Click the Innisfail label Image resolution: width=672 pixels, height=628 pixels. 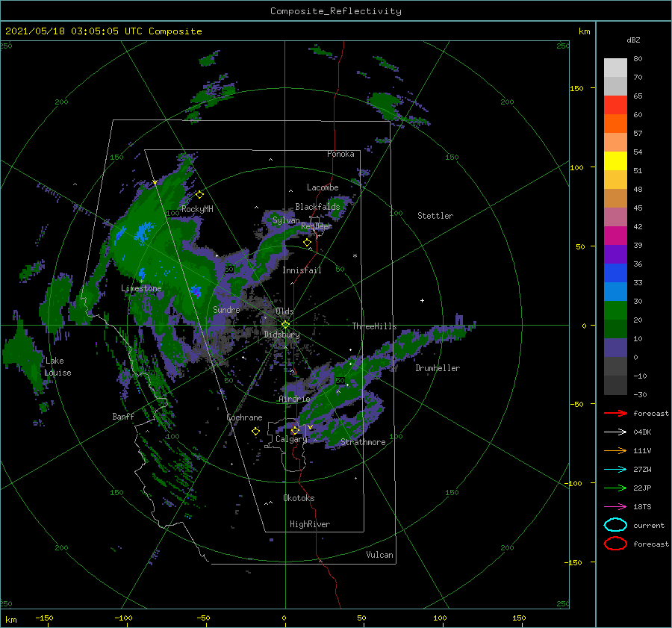[302, 270]
